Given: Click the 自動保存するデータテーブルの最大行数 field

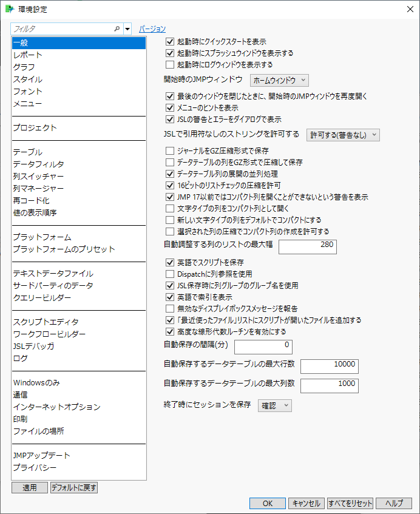Looking at the screenshot, I should [x=329, y=366].
